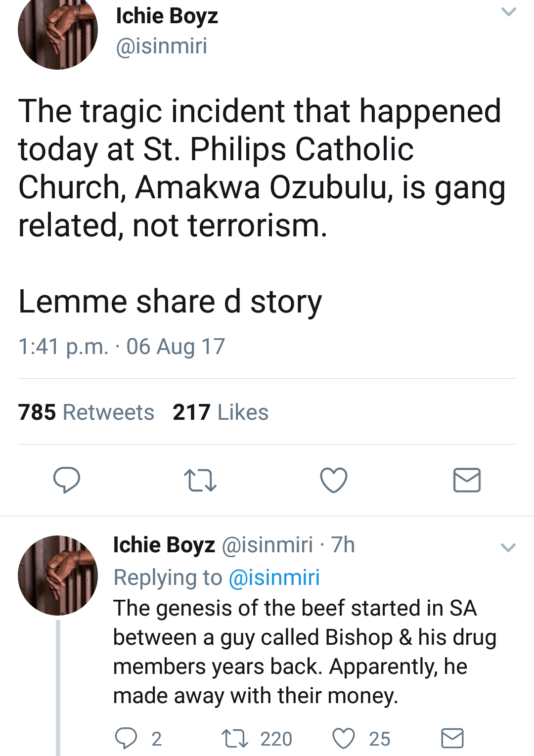Open @isinmiri handle under header name
The image size is (534, 756).
[161, 46]
